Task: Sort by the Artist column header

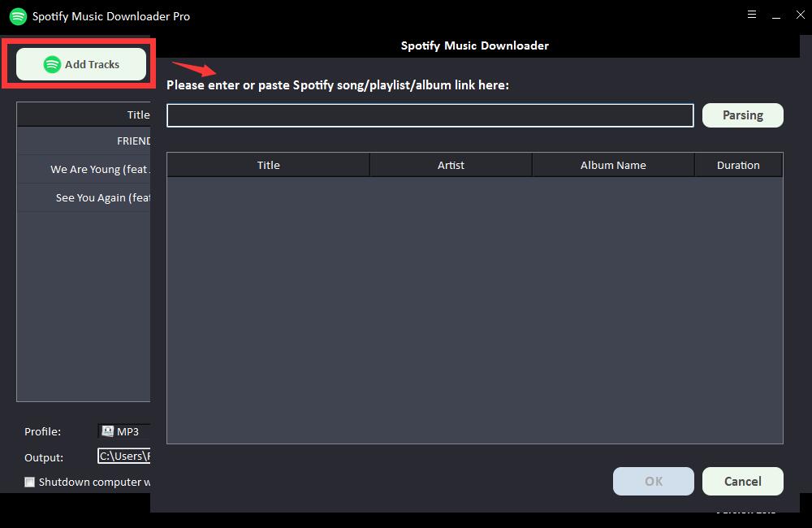Action: pyautogui.click(x=451, y=165)
